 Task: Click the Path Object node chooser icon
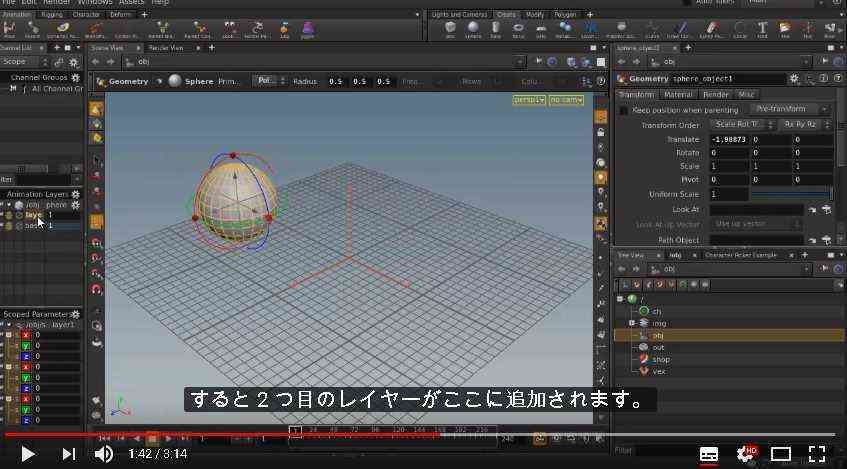(826, 240)
